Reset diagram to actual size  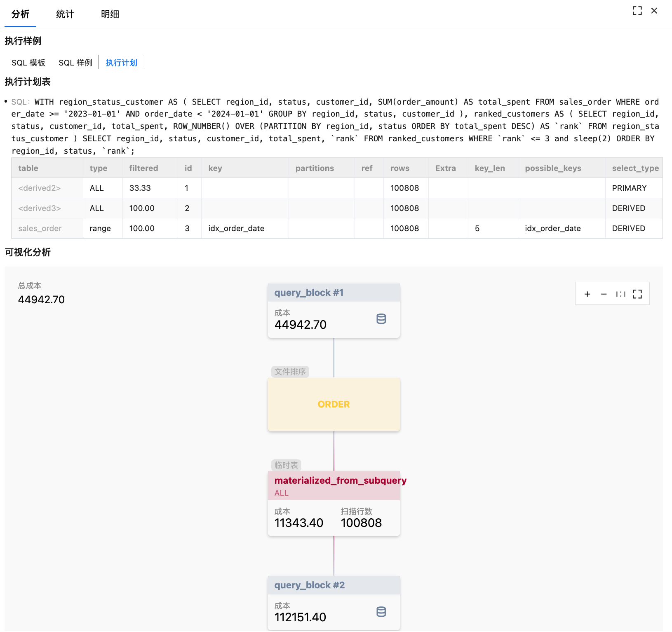coord(620,294)
